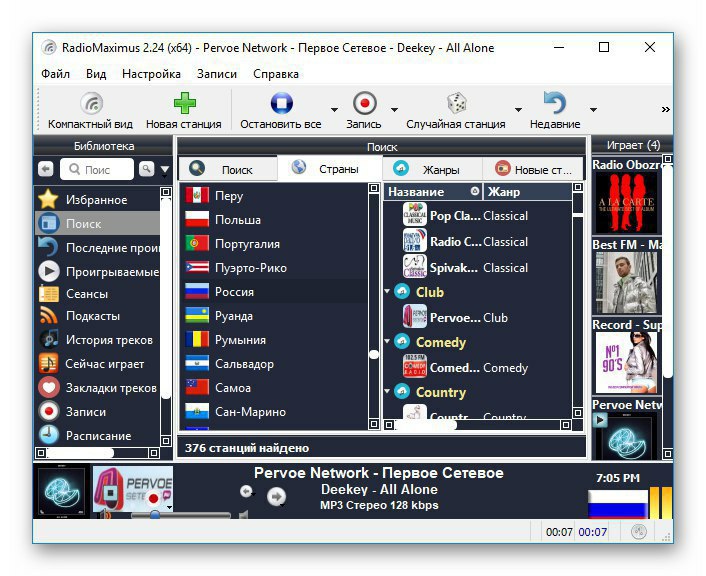Select the Spivak Classical station row
Image resolution: width=706 pixels, height=576 pixels.
pos(478,268)
